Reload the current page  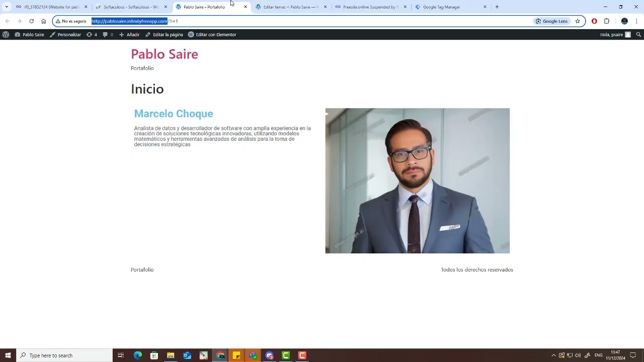point(32,21)
